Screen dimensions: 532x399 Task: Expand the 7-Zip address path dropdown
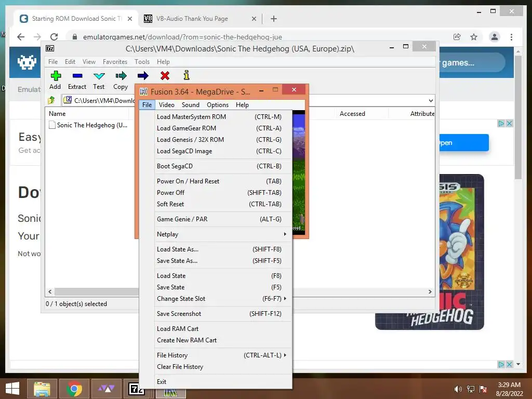click(x=431, y=100)
